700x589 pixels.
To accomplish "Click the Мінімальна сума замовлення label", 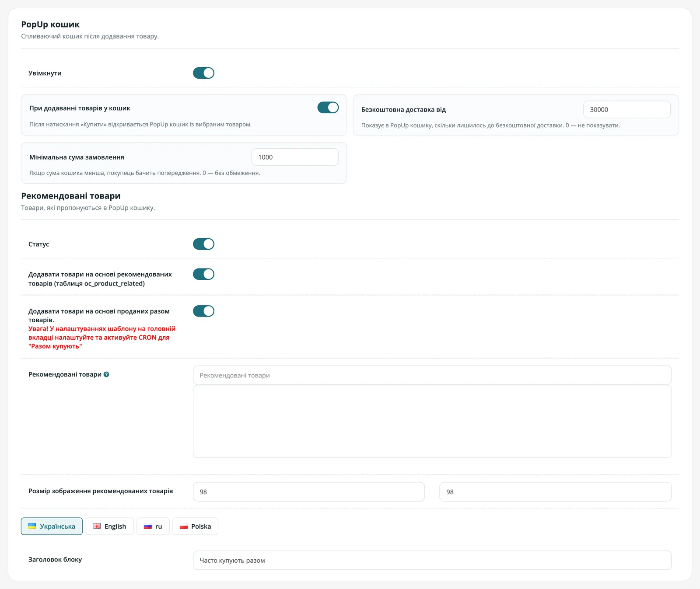I will tap(77, 157).
